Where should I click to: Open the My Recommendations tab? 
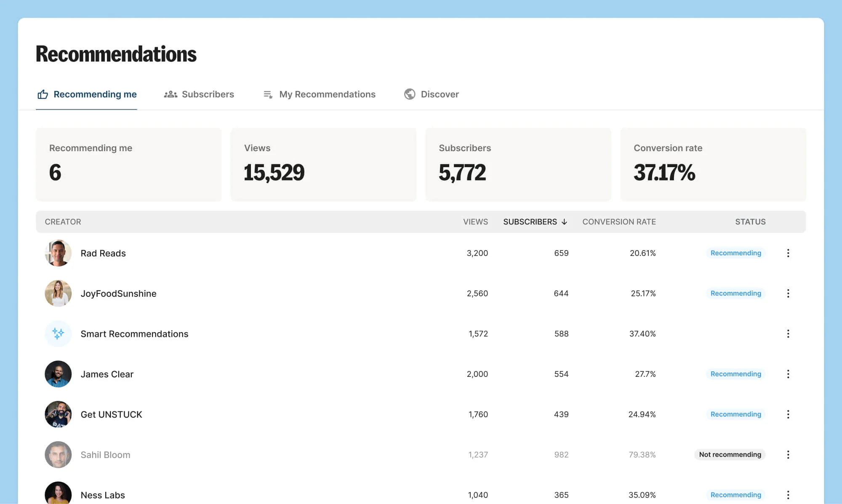pyautogui.click(x=319, y=94)
